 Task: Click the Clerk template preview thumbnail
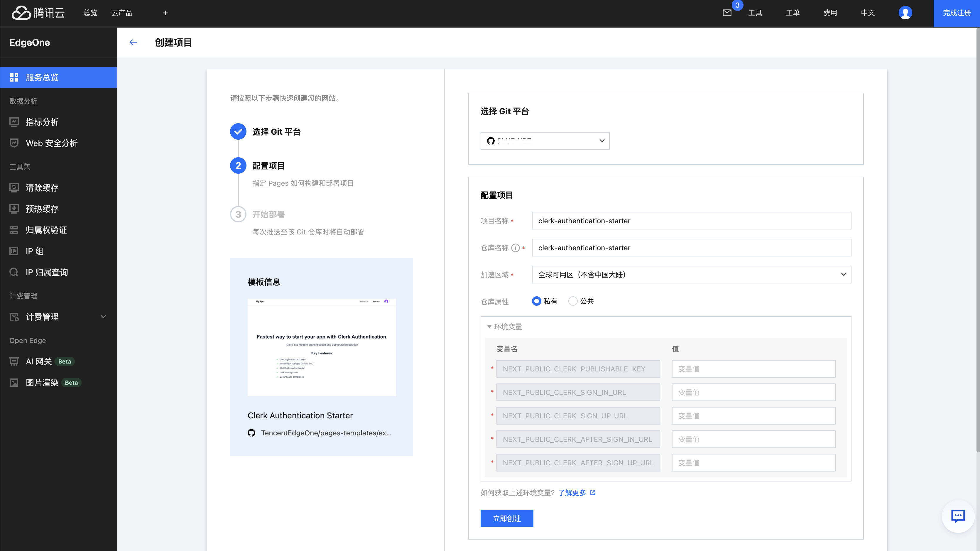point(322,347)
